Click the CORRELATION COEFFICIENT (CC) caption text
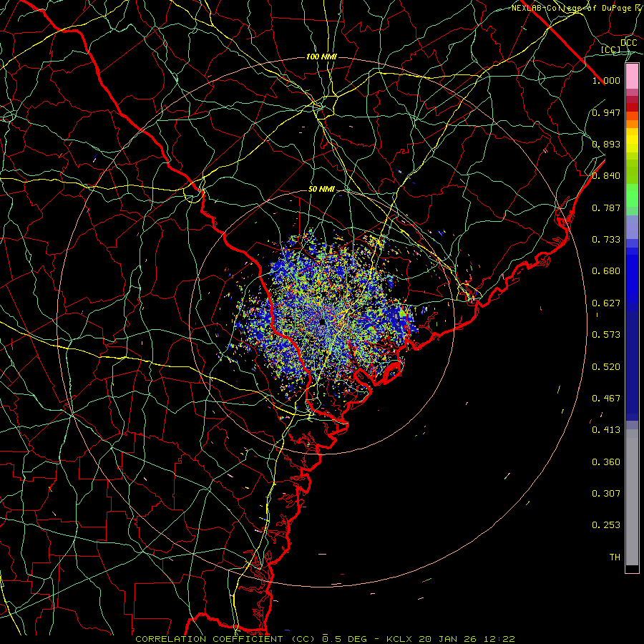 225,639
